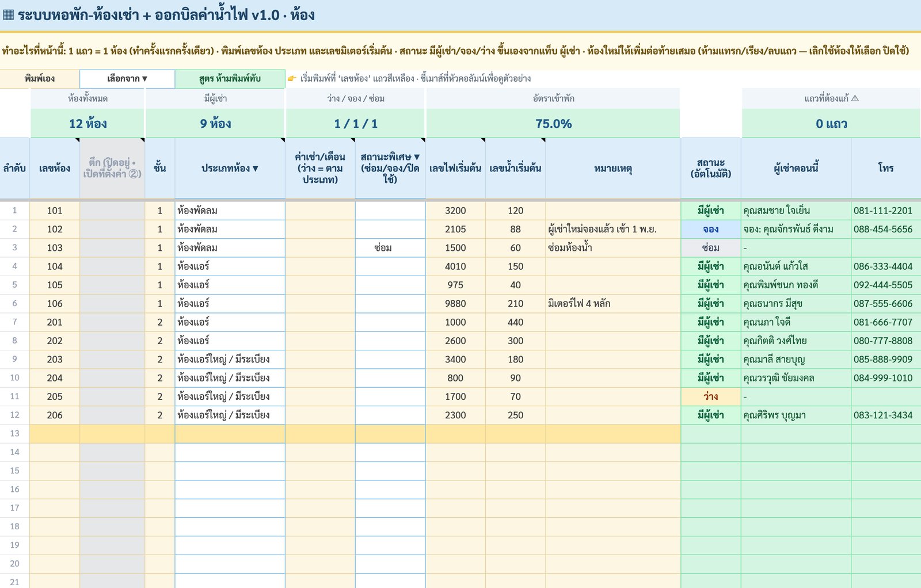The image size is (921, 588).
Task: Select the ชั้น column header
Action: click(160, 169)
